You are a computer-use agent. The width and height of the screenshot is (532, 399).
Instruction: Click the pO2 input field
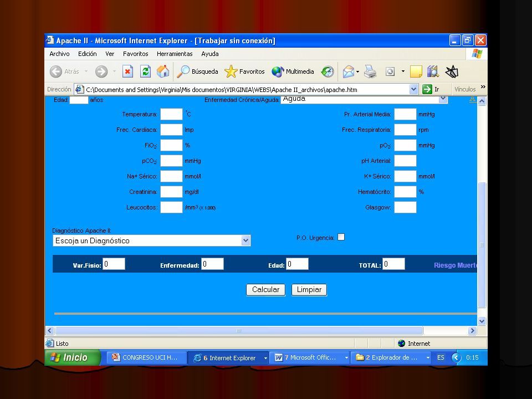click(x=405, y=145)
